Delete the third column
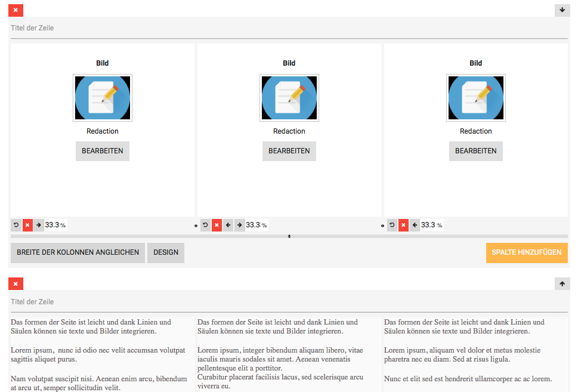Screen dimensions: 578x392 click(x=403, y=225)
